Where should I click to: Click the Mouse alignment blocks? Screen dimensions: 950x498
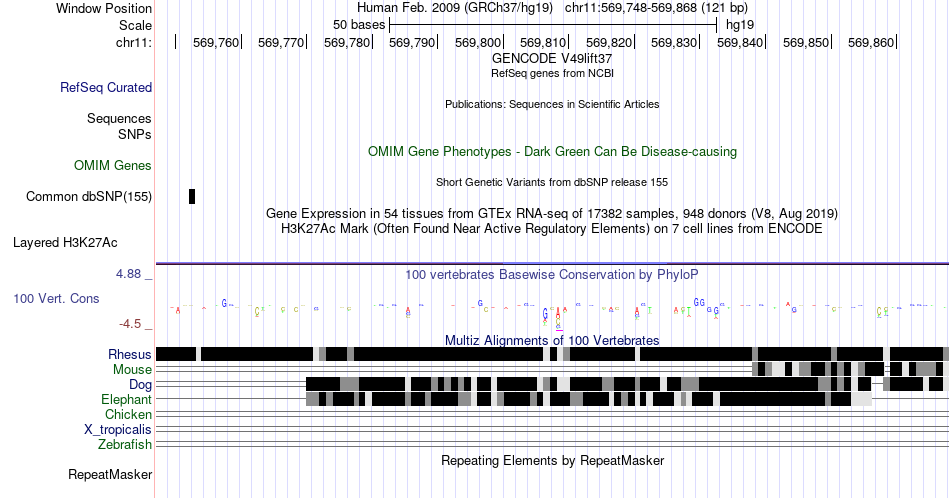[x=850, y=369]
